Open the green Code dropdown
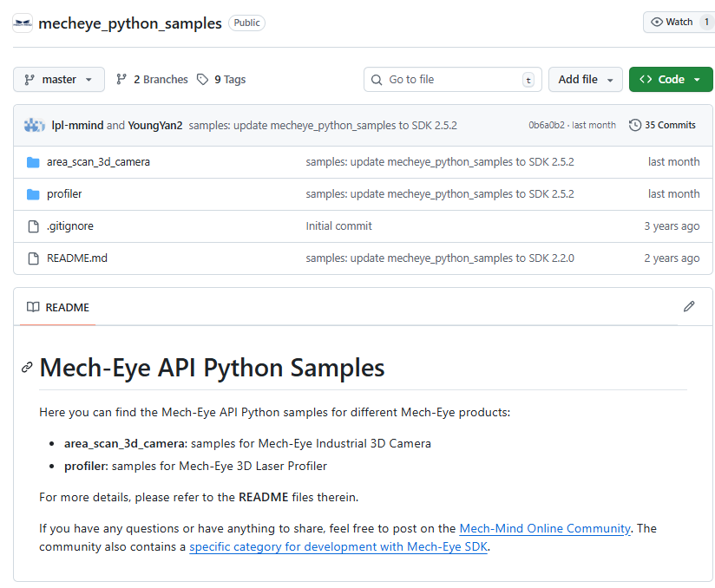 click(x=671, y=79)
